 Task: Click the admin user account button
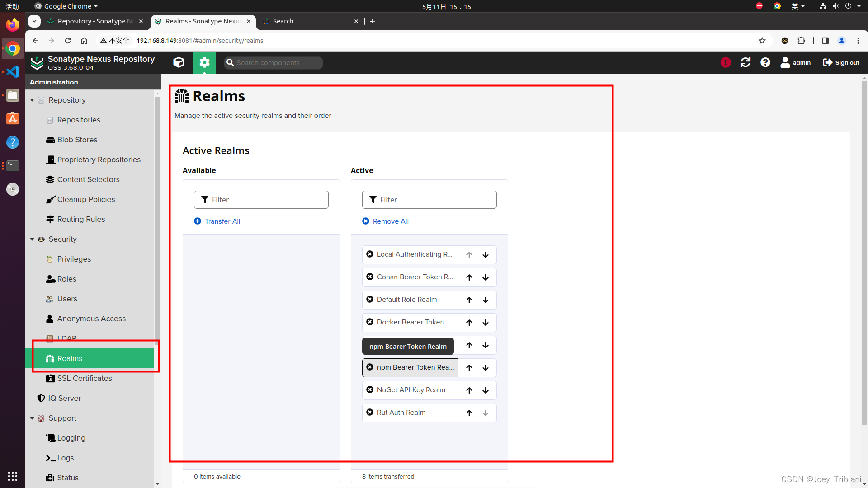click(x=796, y=62)
